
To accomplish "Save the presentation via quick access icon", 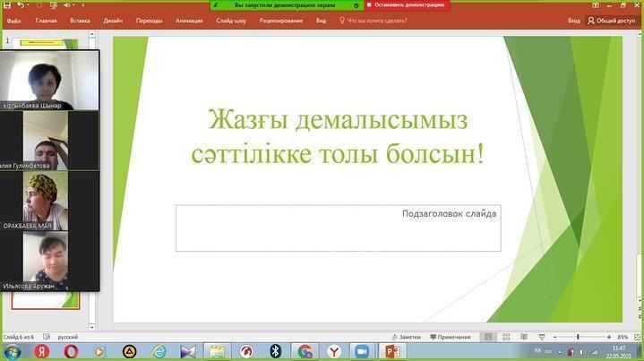I will pos(7,5).
